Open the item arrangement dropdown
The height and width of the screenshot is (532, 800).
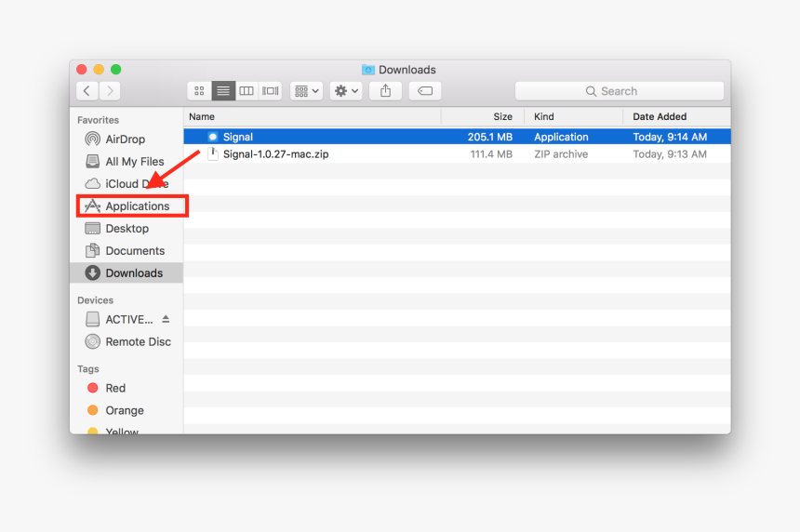click(x=307, y=91)
